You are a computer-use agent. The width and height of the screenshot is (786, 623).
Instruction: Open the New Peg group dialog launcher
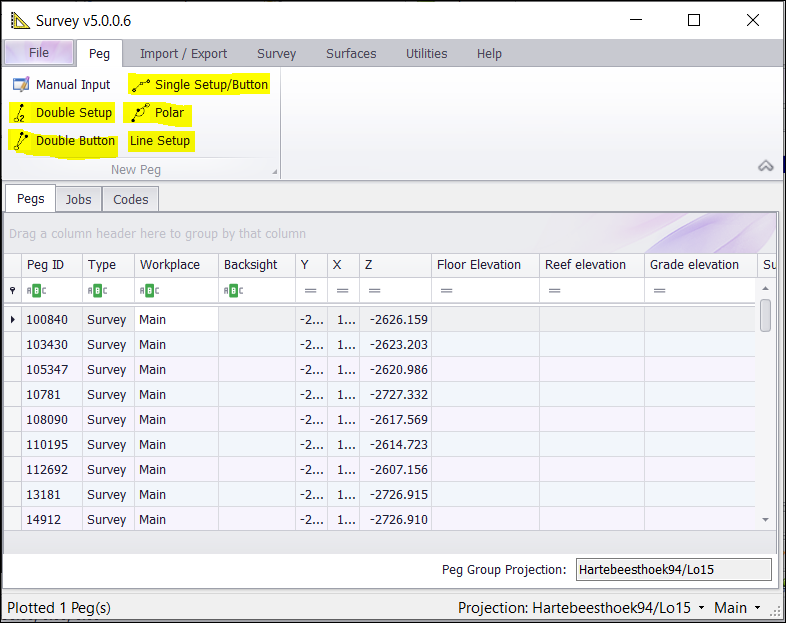pos(275,172)
